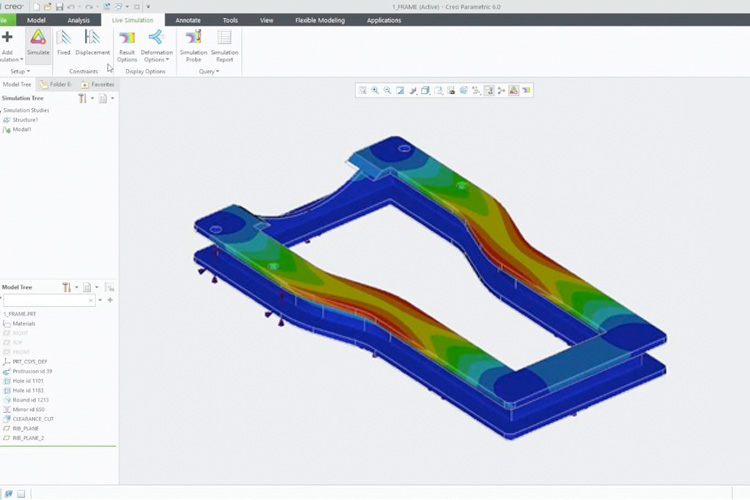This screenshot has height=500, width=750.
Task: Open the Simulation Probe tool
Action: tap(193, 45)
